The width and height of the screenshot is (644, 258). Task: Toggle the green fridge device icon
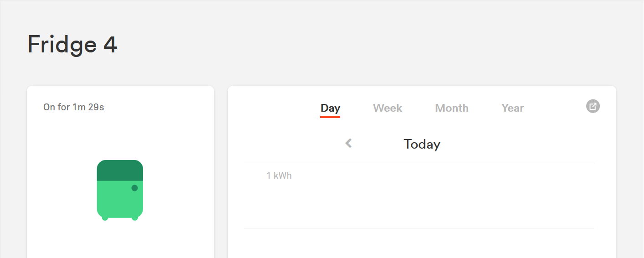point(120,190)
